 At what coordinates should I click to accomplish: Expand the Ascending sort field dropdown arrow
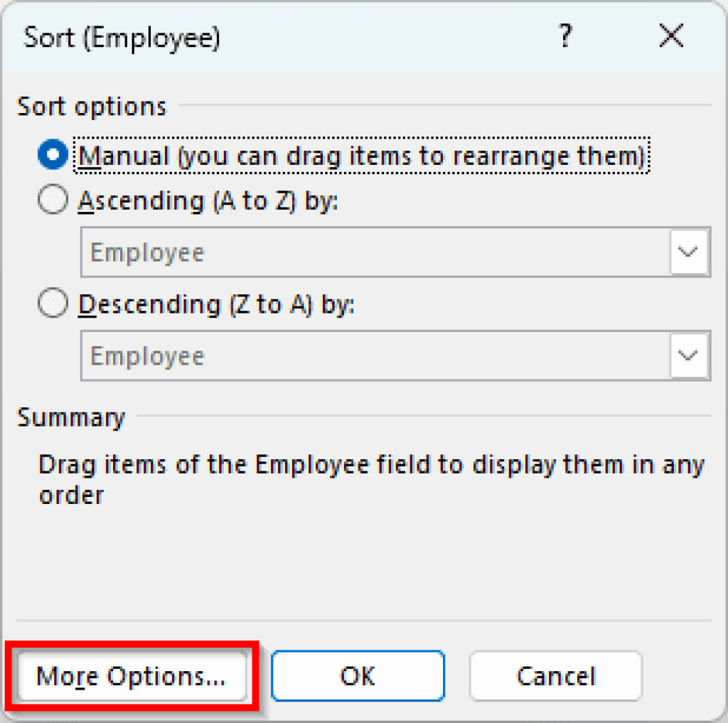pos(687,252)
